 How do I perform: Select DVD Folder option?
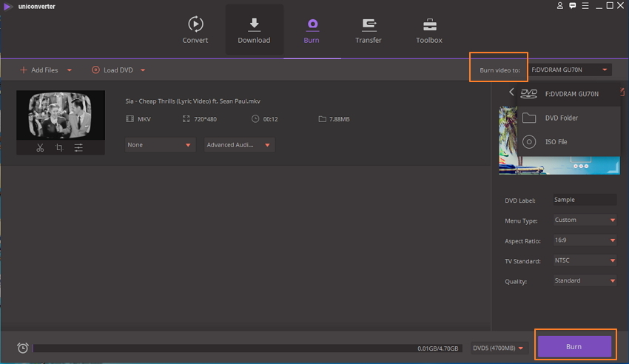[568, 118]
